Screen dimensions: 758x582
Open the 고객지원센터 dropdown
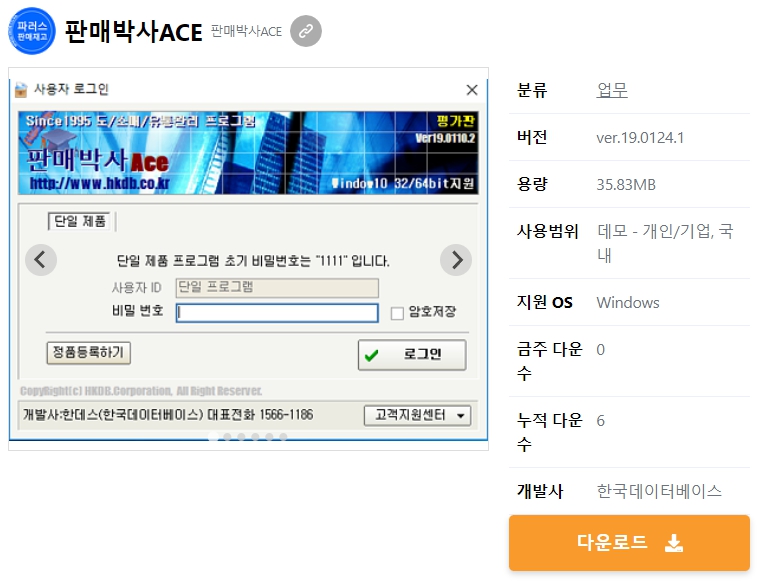point(417,415)
